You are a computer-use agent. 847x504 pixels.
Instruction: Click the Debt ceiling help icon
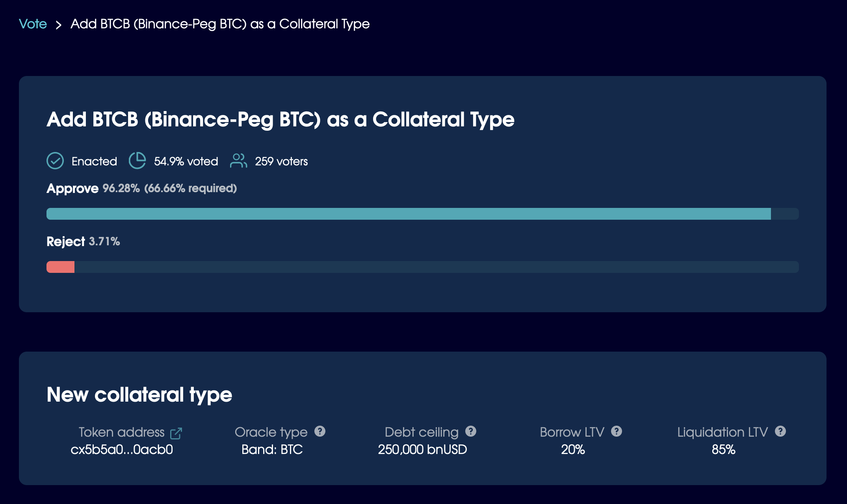click(471, 432)
